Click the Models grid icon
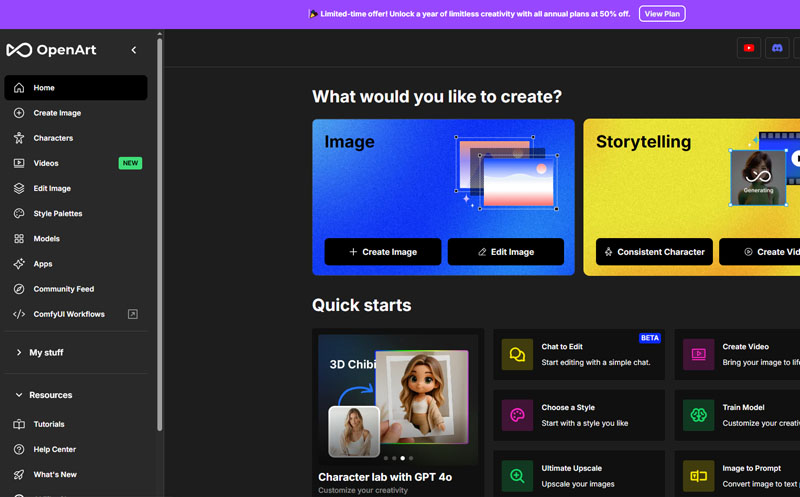The width and height of the screenshot is (800, 497). pyautogui.click(x=19, y=238)
